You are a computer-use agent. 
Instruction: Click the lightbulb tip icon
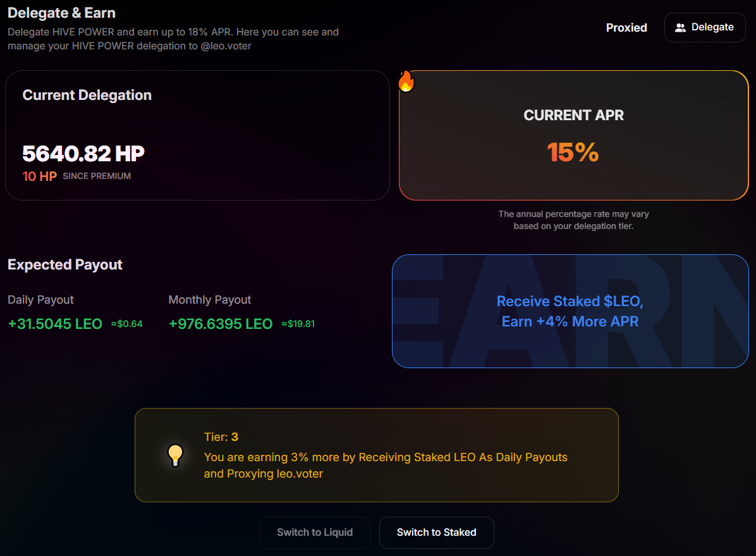coord(175,455)
